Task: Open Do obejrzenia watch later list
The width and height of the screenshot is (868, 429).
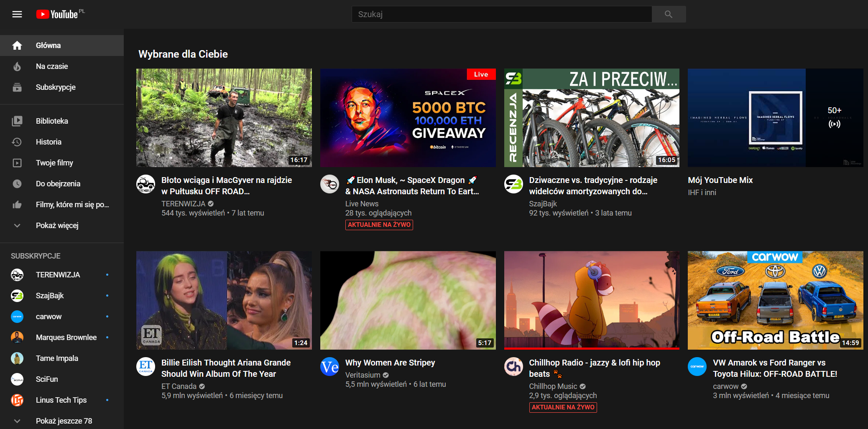Action: 62,184
